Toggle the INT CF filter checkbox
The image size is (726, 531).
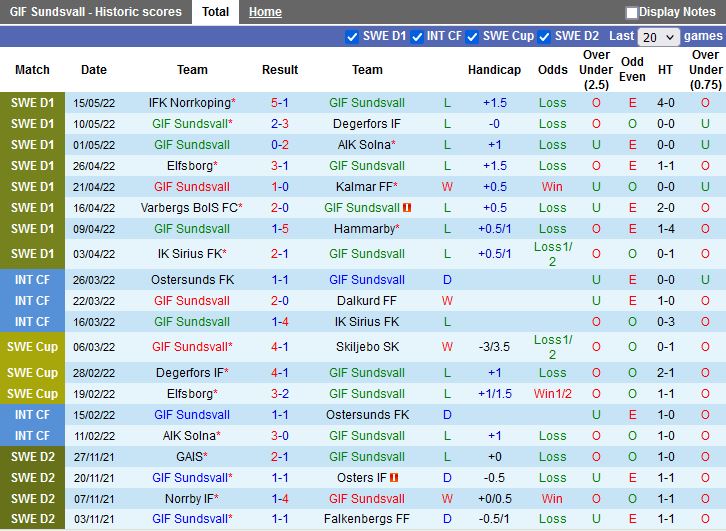[417, 37]
